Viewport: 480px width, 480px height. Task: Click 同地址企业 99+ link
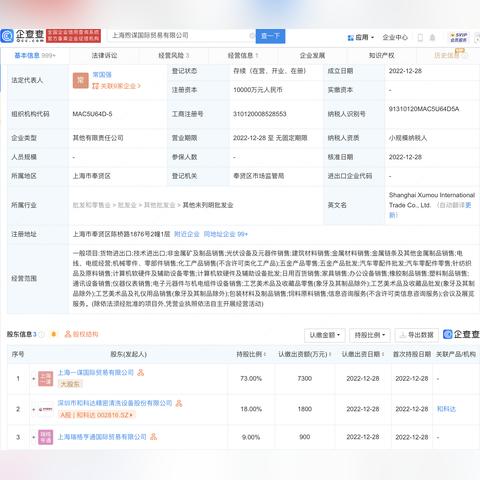[x=226, y=234]
